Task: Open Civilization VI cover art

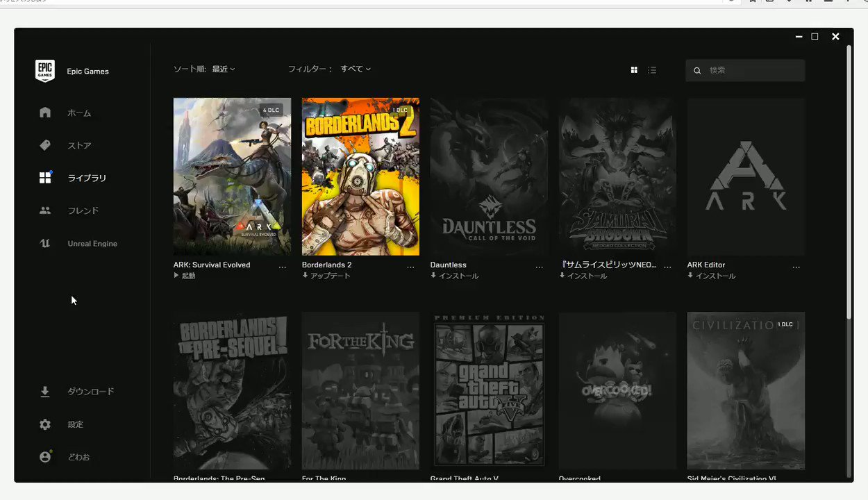Action: point(746,390)
